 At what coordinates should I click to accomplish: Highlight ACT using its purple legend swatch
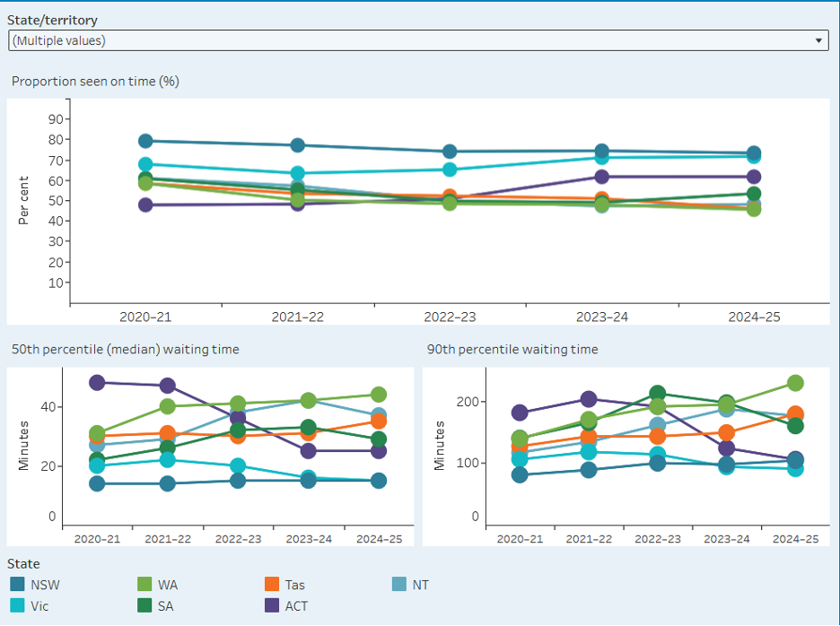click(272, 605)
